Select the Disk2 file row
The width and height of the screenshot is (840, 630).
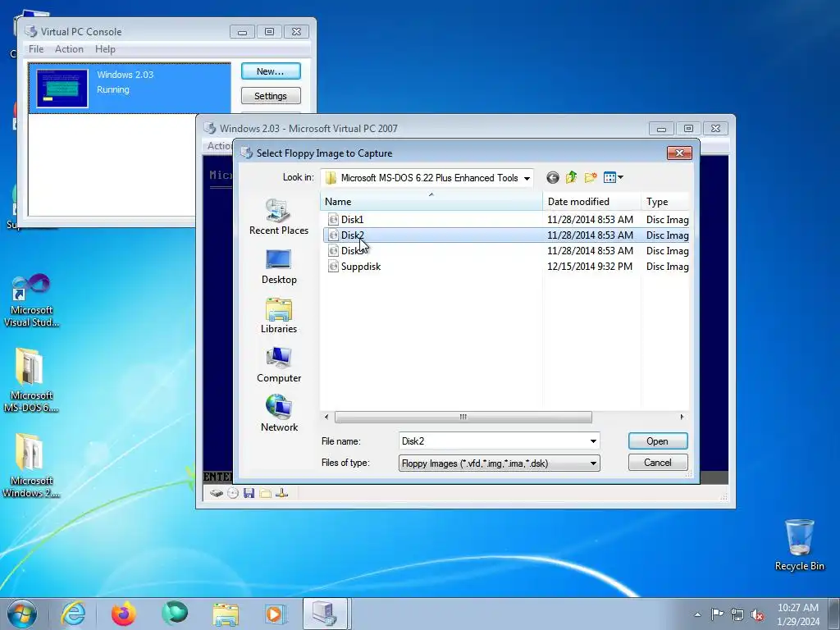[x=506, y=235]
